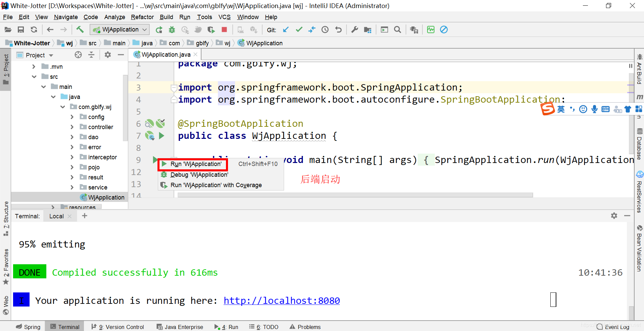
Task: Hide the Project panel with minus icon
Action: pyautogui.click(x=121, y=55)
